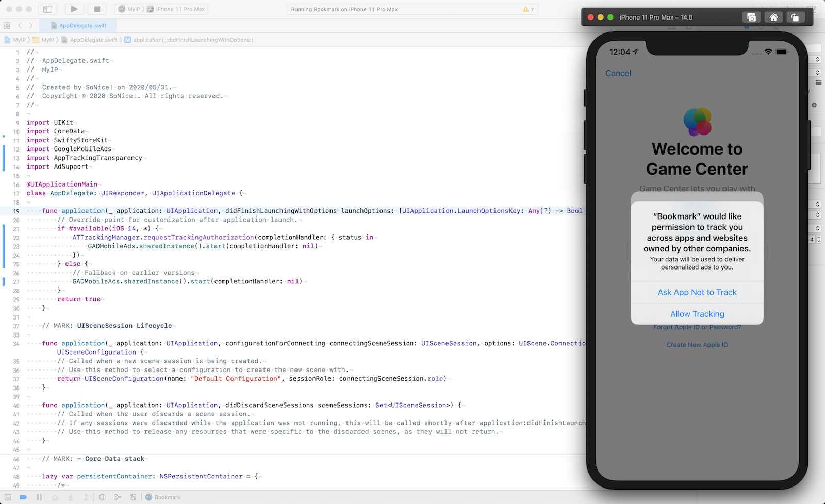Click the folder icon in the Xcode inspector panel

point(818,82)
